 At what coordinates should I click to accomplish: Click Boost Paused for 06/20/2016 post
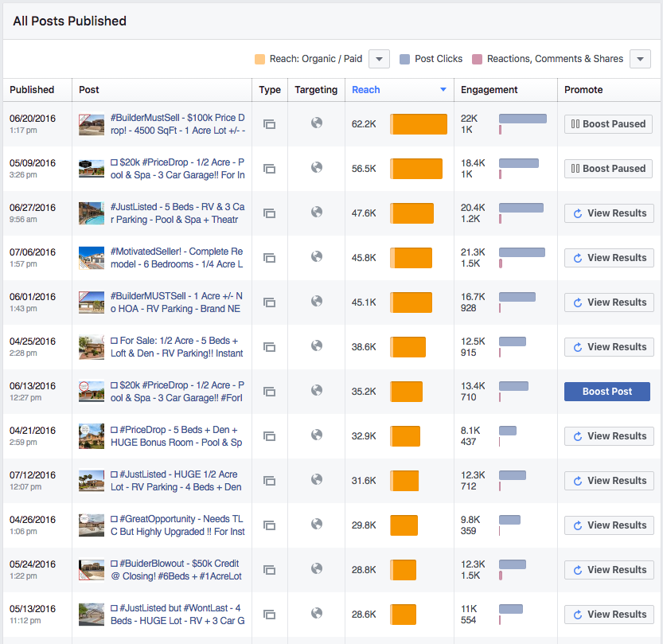[x=608, y=124]
